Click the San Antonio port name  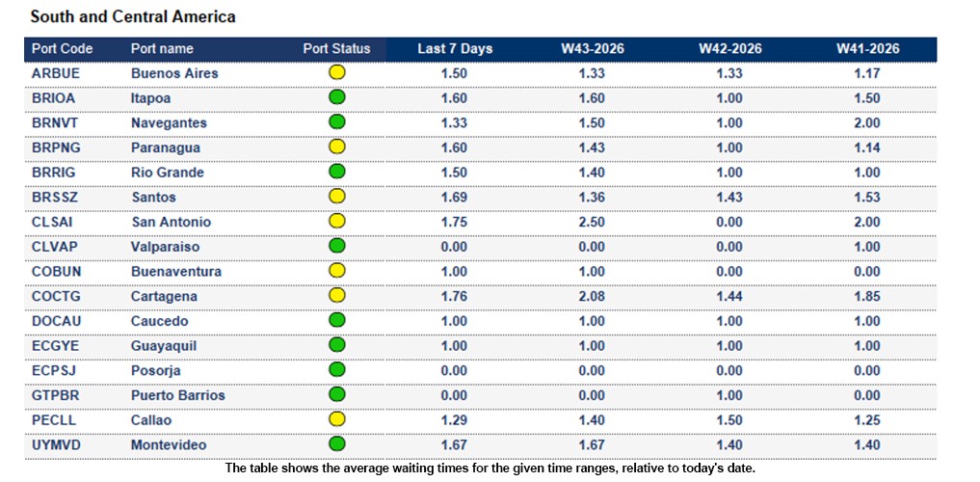(171, 222)
